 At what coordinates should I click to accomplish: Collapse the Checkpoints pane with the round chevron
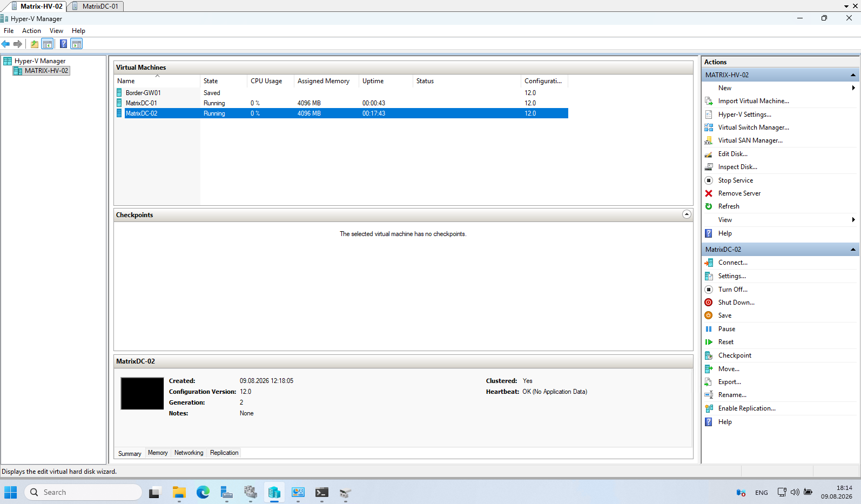(687, 214)
